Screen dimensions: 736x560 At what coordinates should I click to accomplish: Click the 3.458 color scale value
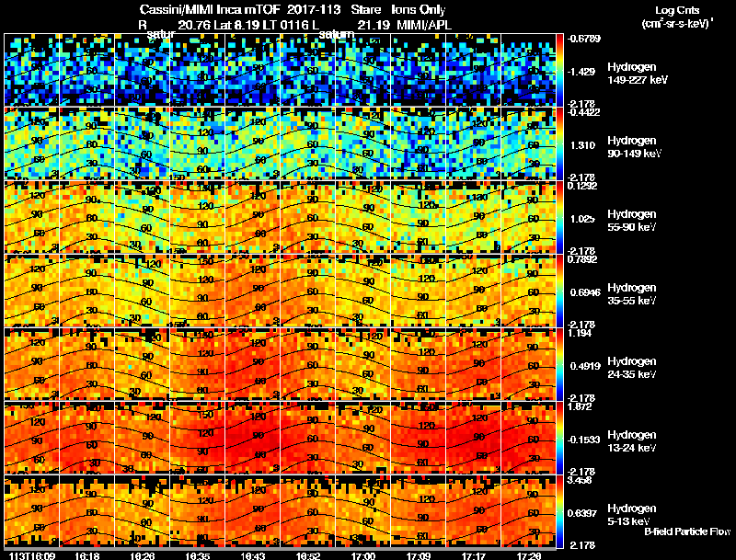580,480
